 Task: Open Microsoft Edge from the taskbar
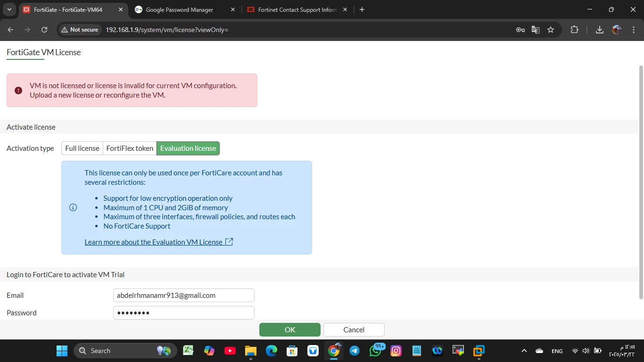click(271, 351)
